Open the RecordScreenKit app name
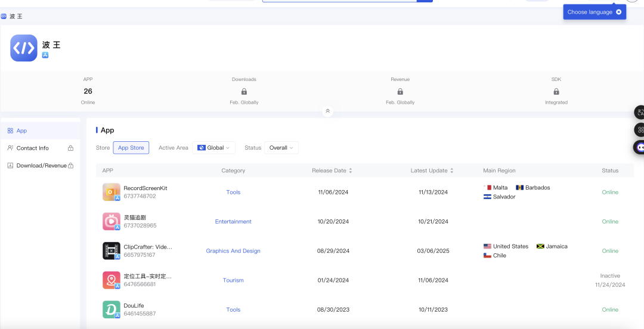This screenshot has height=329, width=644. (145, 188)
